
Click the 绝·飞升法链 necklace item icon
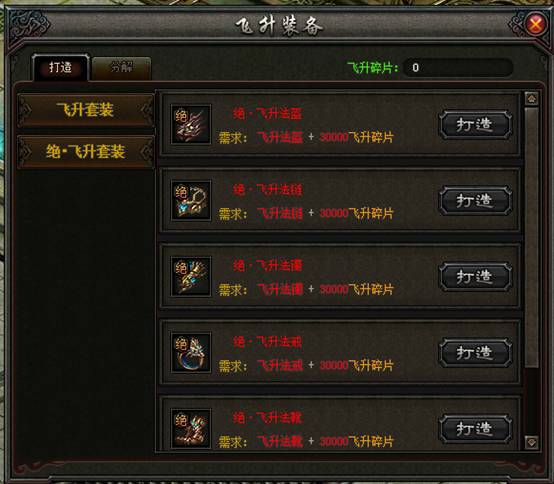point(191,201)
